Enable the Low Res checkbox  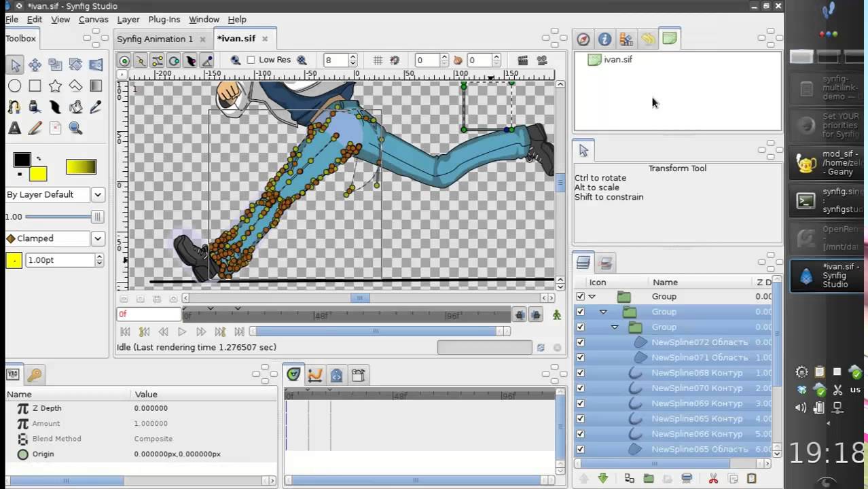251,60
